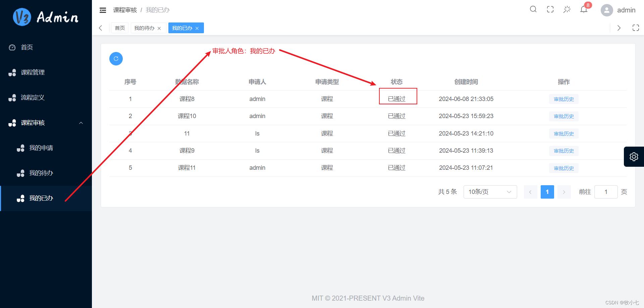Open the search icon in header
The width and height of the screenshot is (644, 308).
tap(533, 9)
